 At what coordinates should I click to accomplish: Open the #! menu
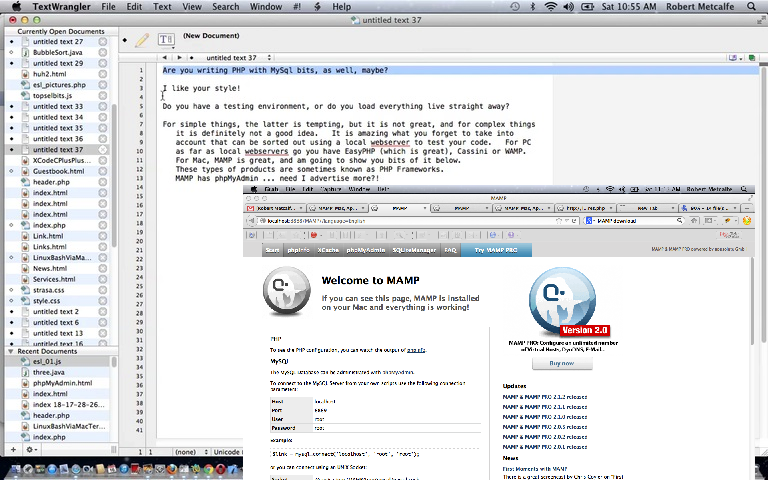pyautogui.click(x=297, y=6)
